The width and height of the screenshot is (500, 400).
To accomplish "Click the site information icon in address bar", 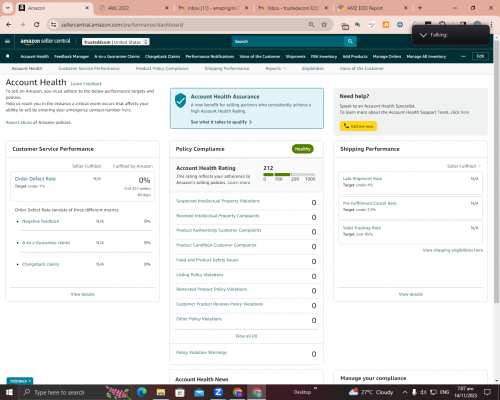I will pos(53,25).
